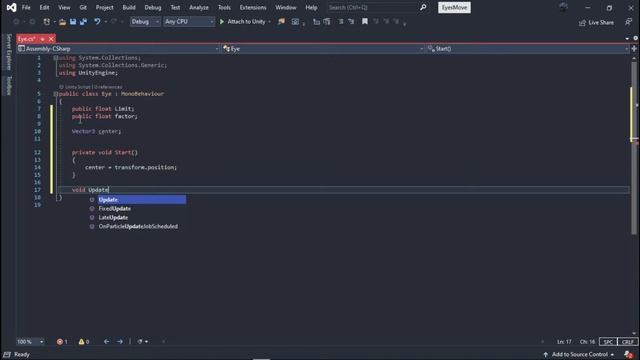Click the New Project toolbar icon
This screenshot has height=360, width=640.
47,22
